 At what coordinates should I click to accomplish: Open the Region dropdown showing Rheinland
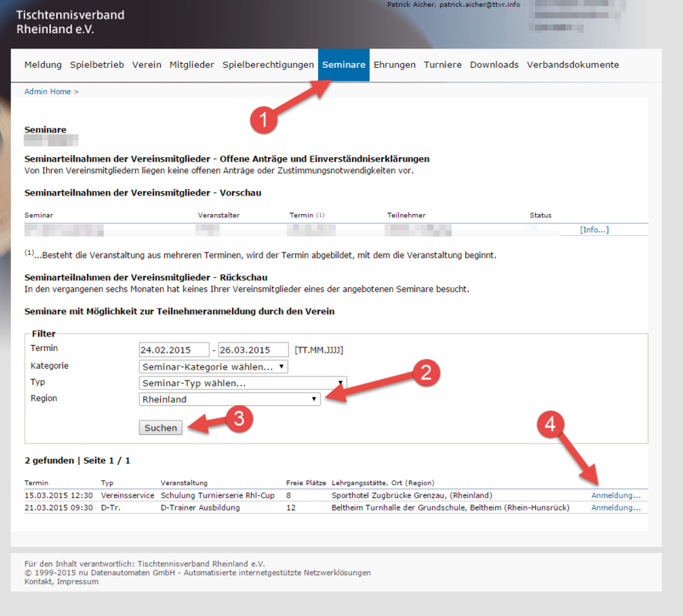pyautogui.click(x=229, y=399)
